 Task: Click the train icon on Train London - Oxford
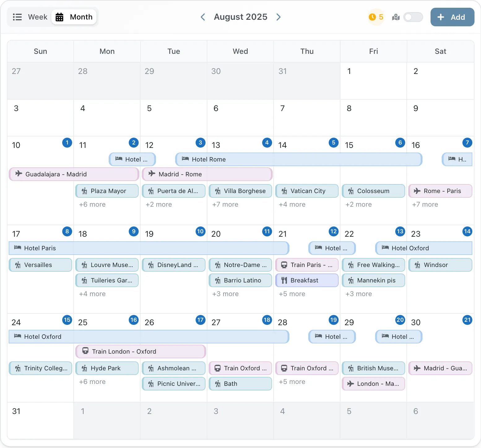[85, 351]
